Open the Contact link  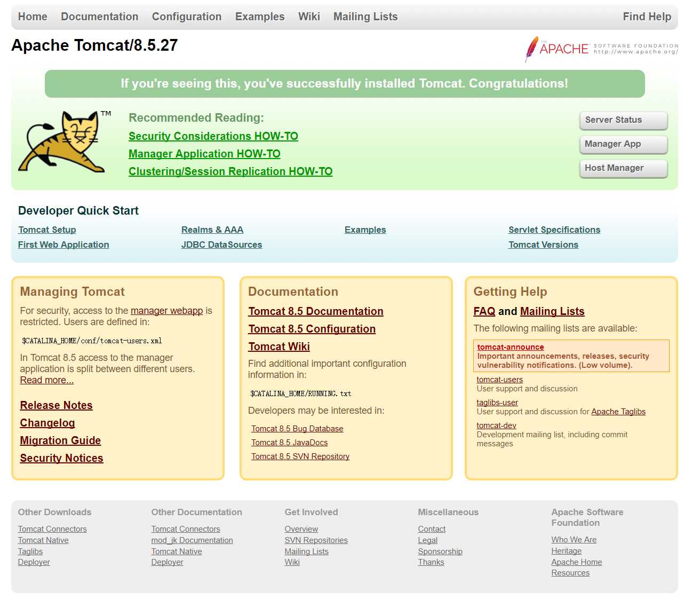(432, 529)
